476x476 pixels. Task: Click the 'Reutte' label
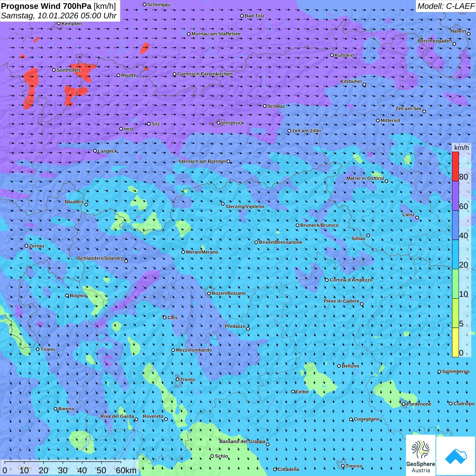[x=129, y=75]
